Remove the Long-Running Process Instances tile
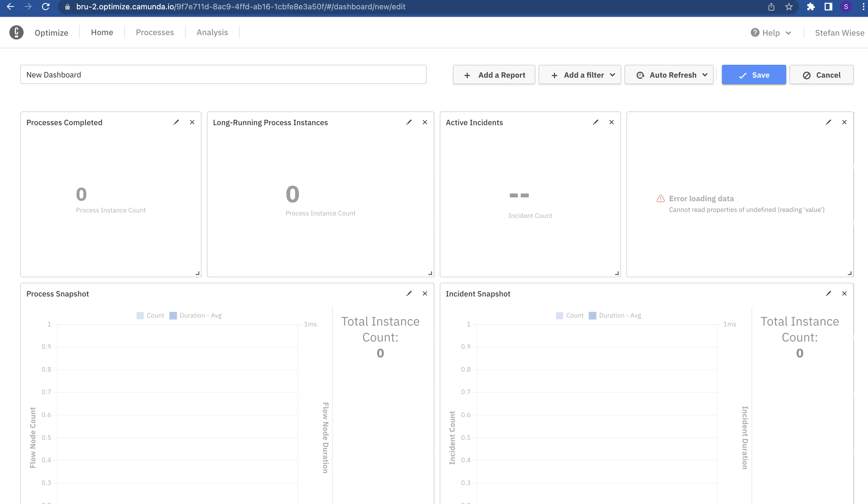The image size is (868, 504). 425,122
